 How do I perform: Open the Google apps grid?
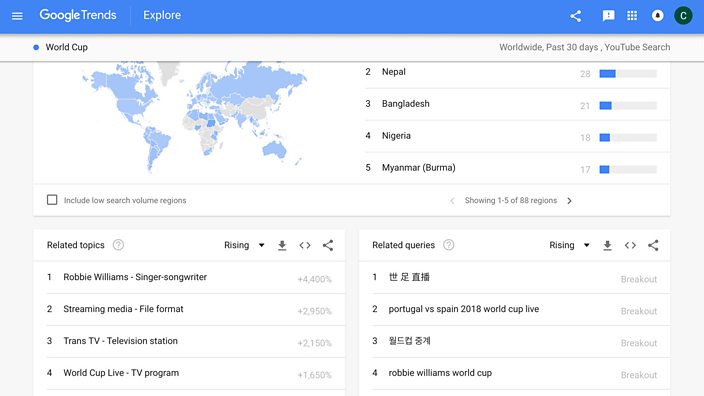(632, 16)
